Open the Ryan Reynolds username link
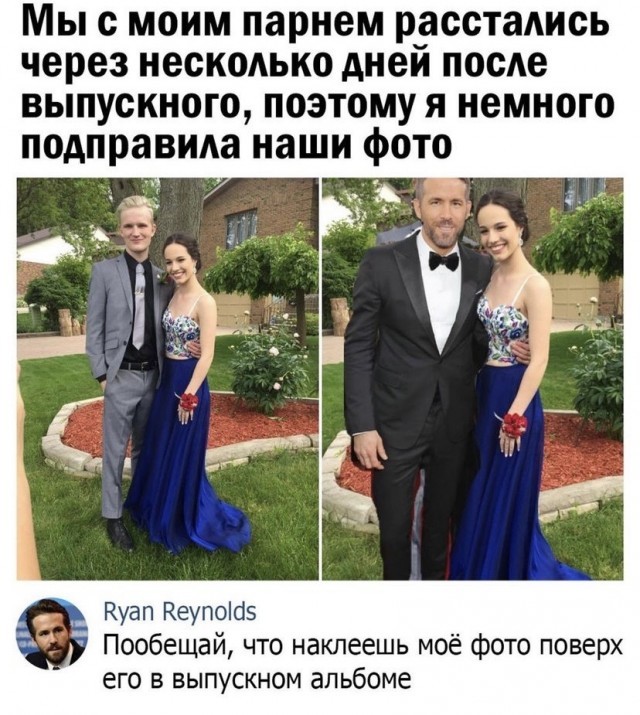 180,611
